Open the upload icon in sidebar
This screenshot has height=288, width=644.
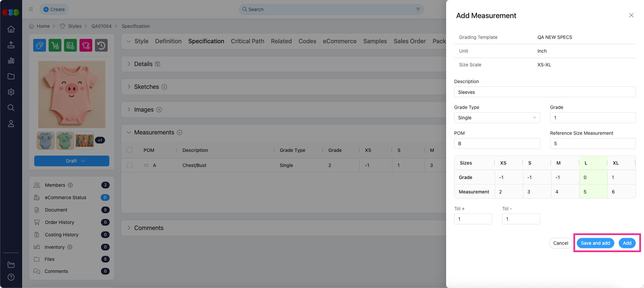click(x=11, y=45)
